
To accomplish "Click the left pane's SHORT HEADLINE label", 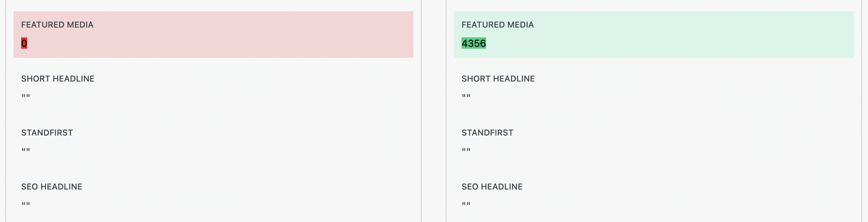I will (58, 79).
